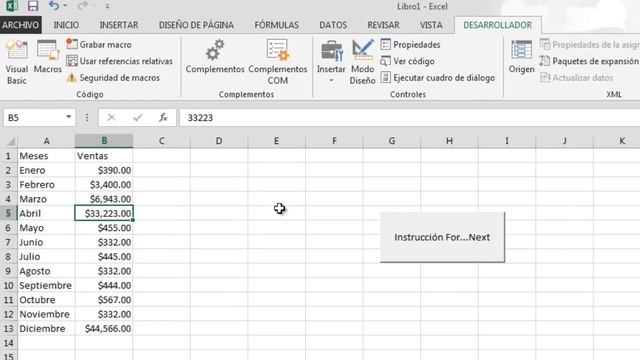Select cell with $455.00
Image resolution: width=640 pixels, height=360 pixels.
(x=104, y=228)
